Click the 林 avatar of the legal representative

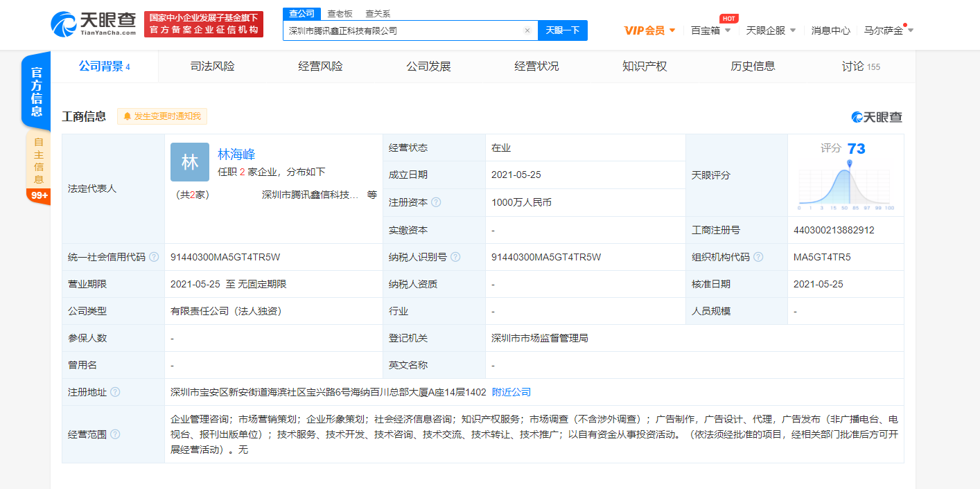(x=189, y=162)
